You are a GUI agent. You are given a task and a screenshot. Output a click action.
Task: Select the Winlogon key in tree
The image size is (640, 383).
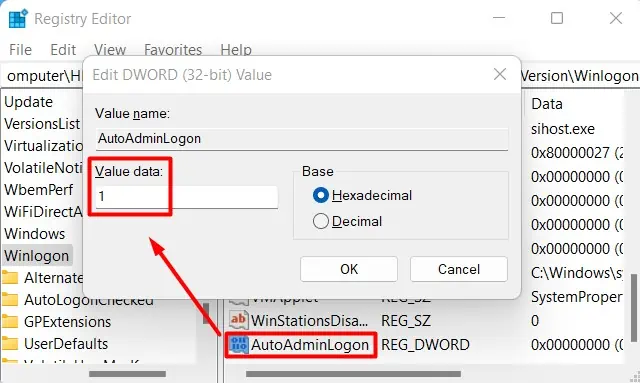tap(37, 256)
